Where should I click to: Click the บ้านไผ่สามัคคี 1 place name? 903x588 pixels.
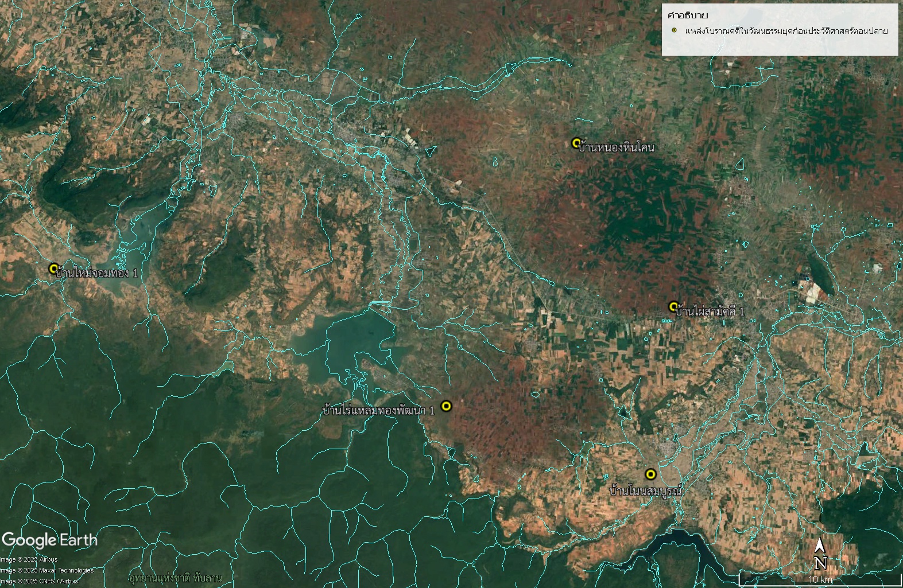[x=710, y=311]
